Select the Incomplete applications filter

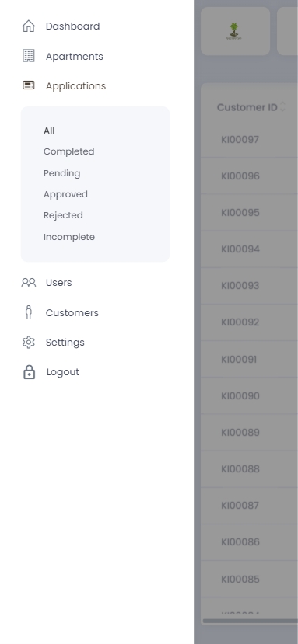(x=69, y=237)
